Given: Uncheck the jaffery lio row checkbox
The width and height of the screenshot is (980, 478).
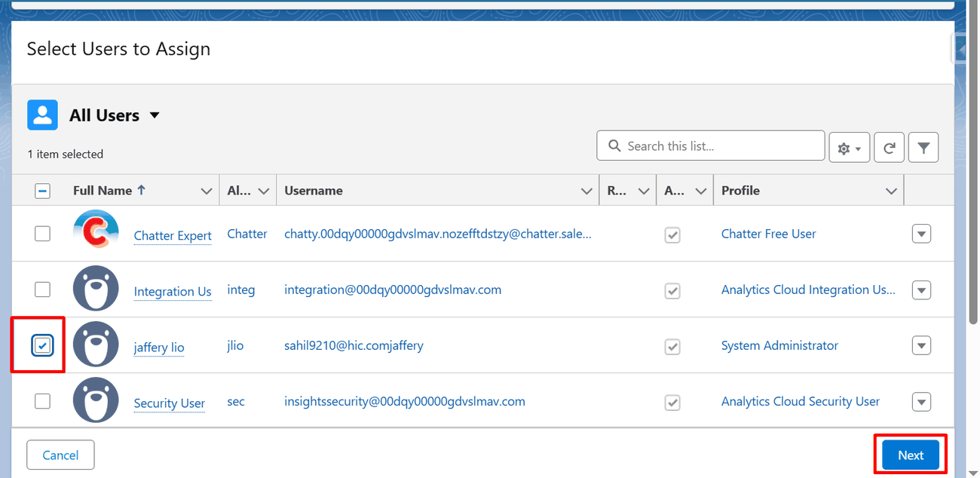Looking at the screenshot, I should 43,345.
